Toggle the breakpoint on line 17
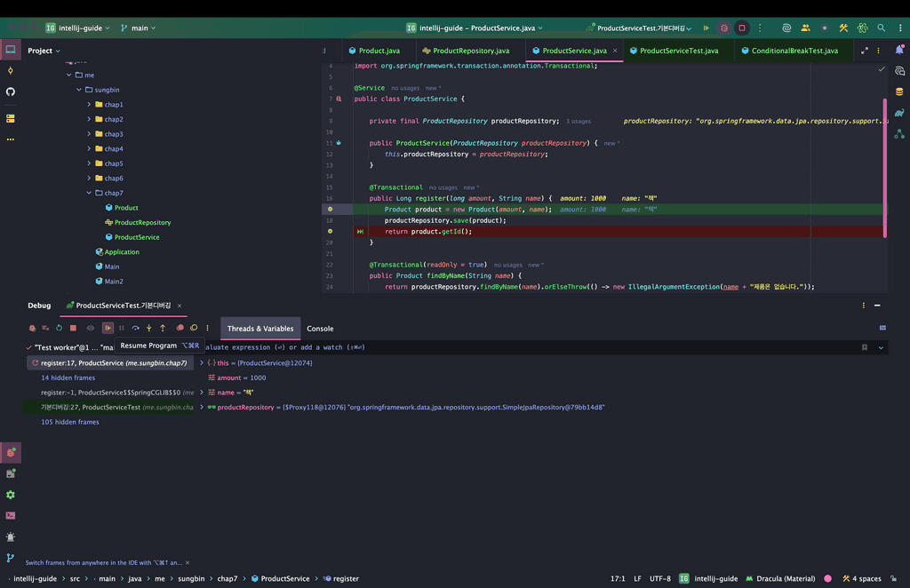 330,210
